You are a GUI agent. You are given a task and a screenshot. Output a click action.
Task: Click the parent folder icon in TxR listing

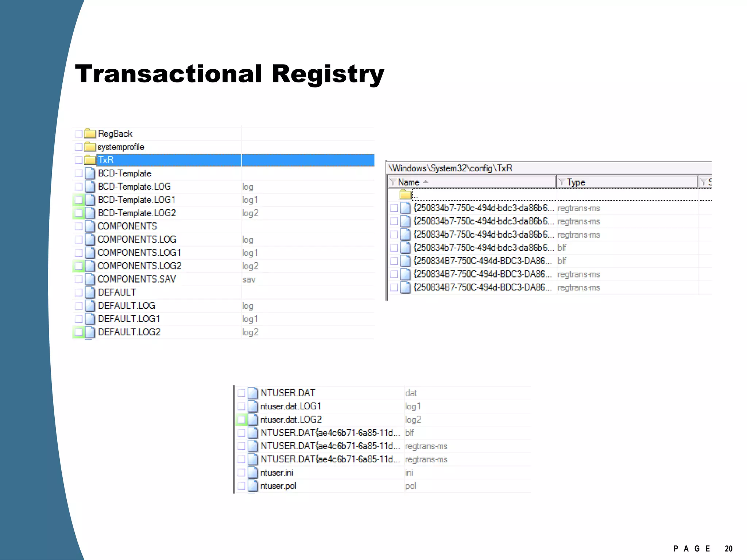click(405, 194)
